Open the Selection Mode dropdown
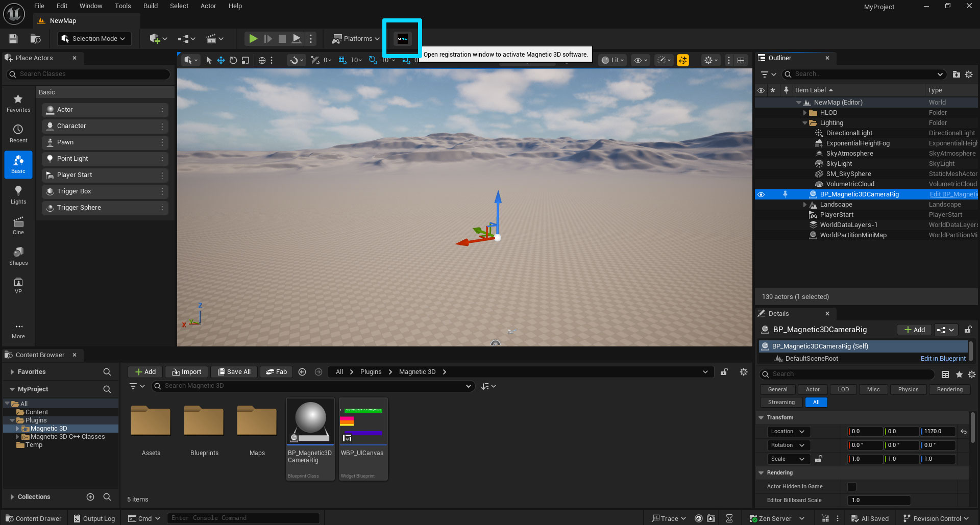The height and width of the screenshot is (525, 980). tap(94, 39)
